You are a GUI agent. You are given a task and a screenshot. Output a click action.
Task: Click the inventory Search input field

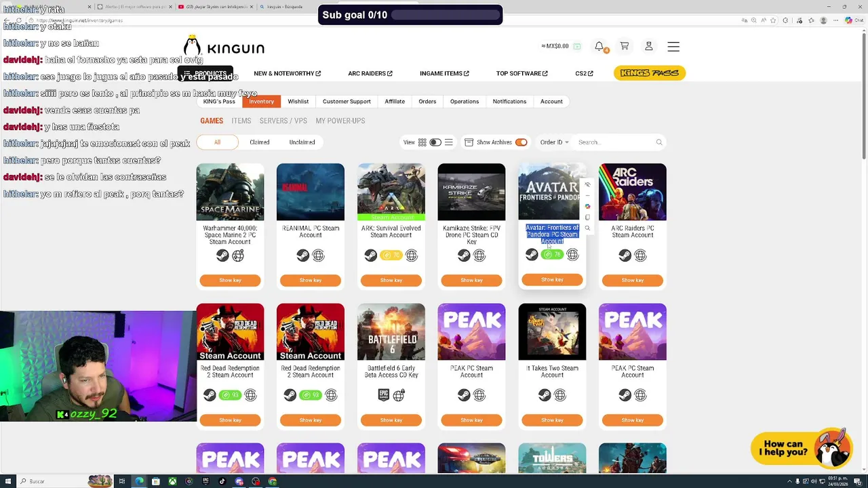(x=614, y=142)
